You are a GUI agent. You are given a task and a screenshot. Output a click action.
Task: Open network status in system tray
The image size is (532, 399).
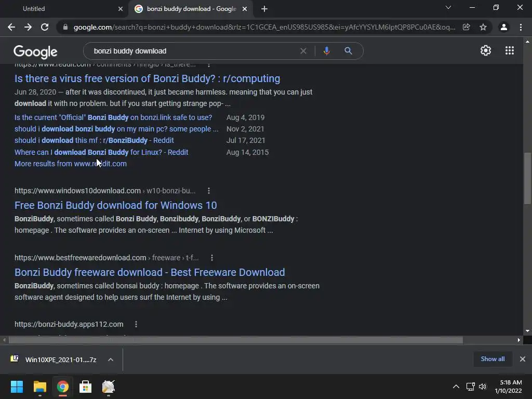471,387
